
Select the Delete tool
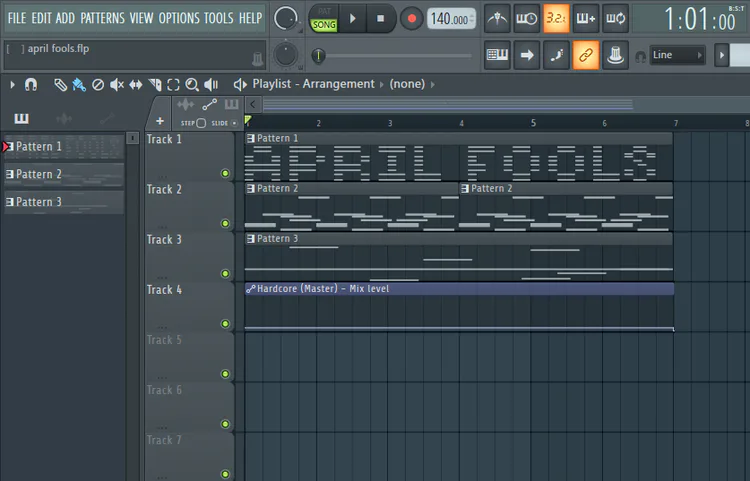point(98,85)
